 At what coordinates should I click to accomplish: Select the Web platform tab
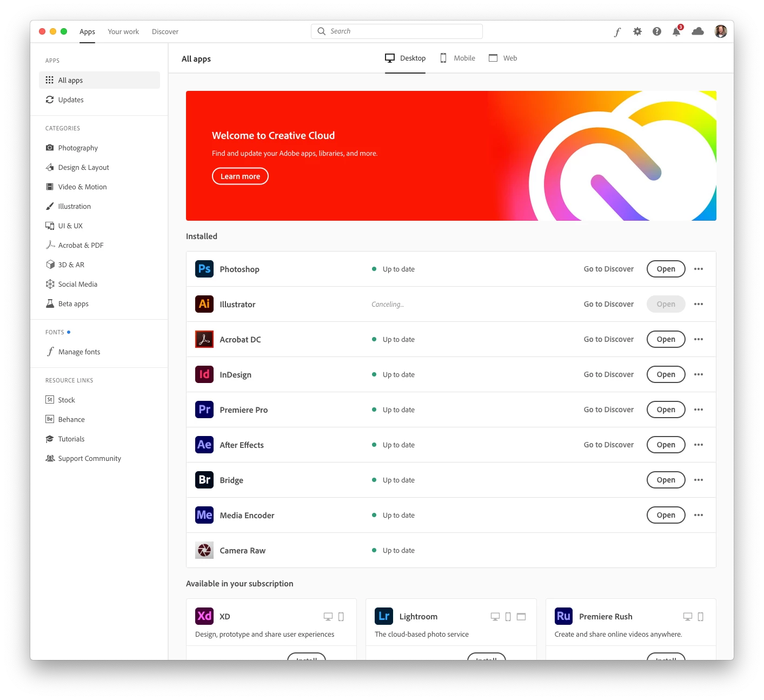coord(503,58)
